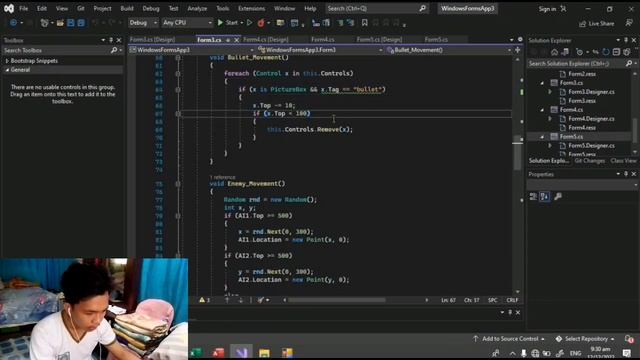Screen dimensions: 640x360
Task: Open the Build menu
Action: [x=127, y=9]
